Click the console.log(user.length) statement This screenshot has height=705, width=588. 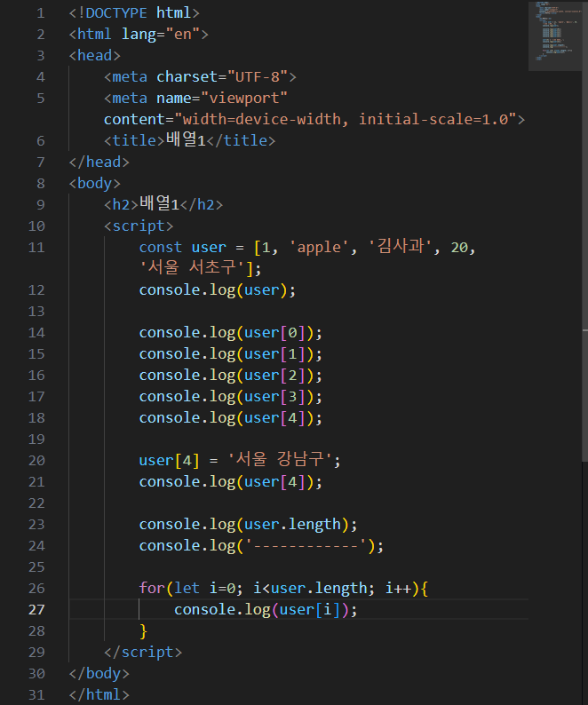point(248,524)
